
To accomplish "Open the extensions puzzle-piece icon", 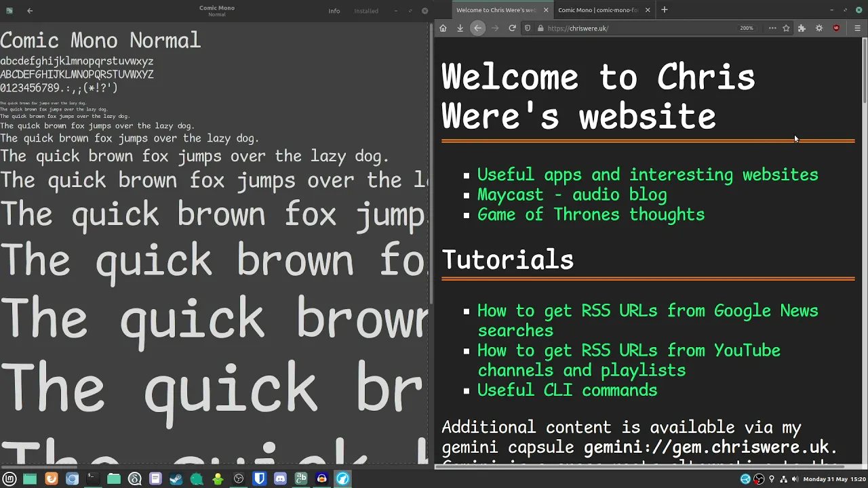I will tap(802, 28).
